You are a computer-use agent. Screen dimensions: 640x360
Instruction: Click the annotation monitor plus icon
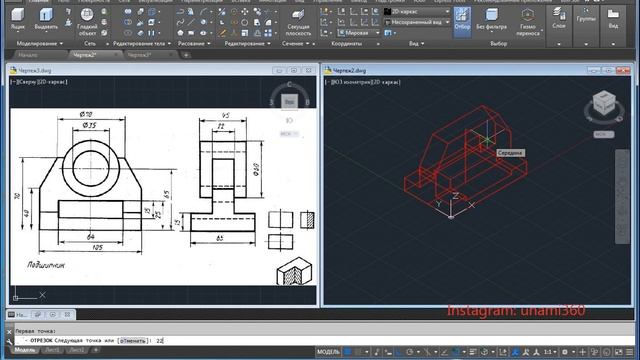click(582, 352)
